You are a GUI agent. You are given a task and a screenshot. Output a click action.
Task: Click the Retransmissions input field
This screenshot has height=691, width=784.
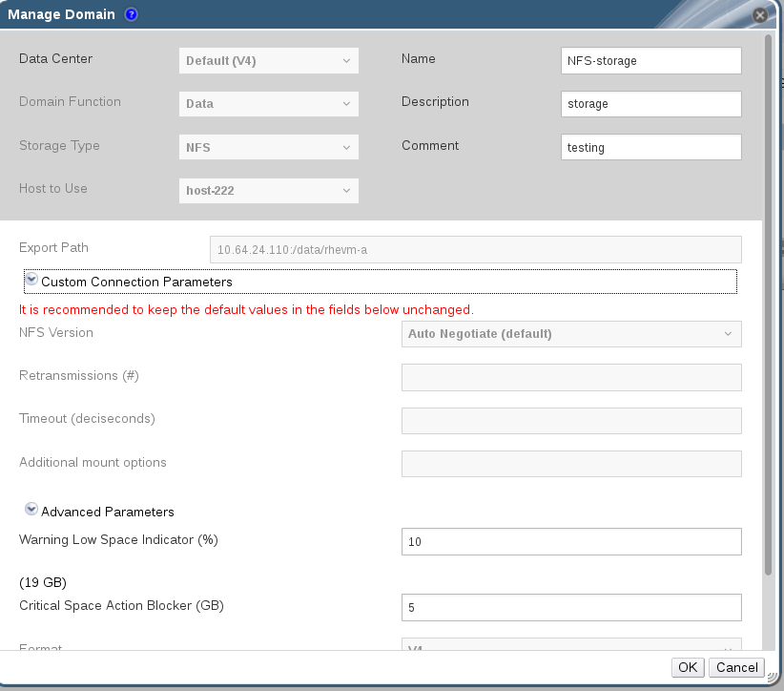571,377
